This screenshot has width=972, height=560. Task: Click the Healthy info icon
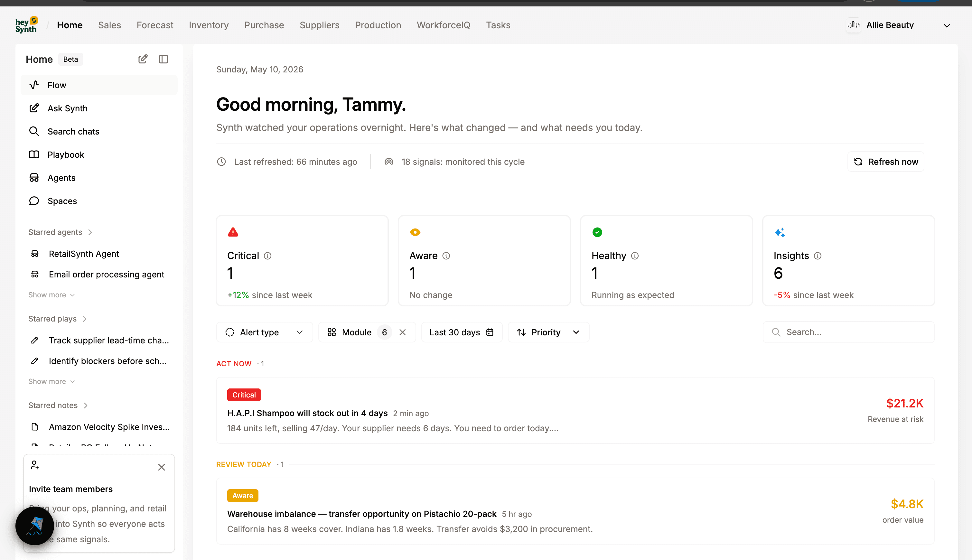635,256
